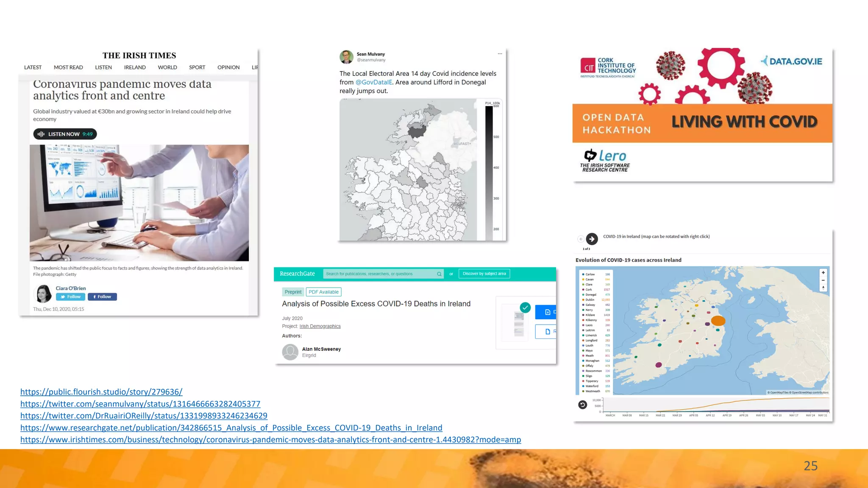The width and height of the screenshot is (868, 488).
Task: Click the previous story slide arrow
Action: (x=581, y=239)
